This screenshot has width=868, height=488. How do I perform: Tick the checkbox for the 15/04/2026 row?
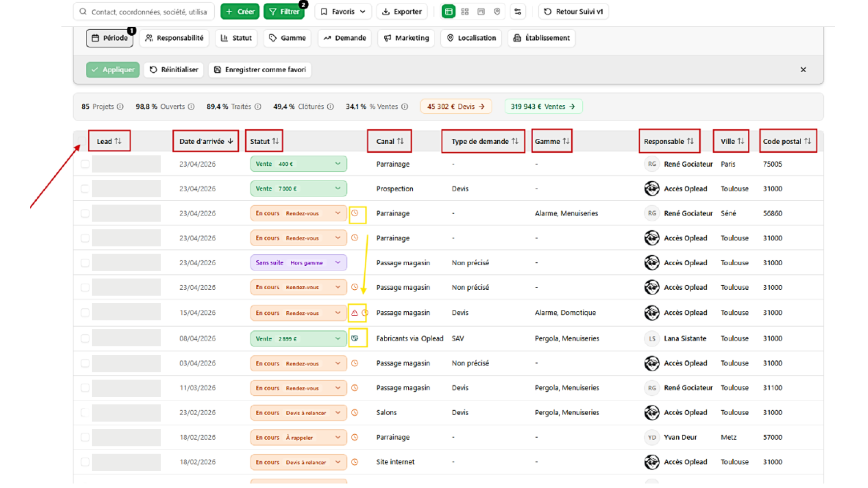point(85,313)
